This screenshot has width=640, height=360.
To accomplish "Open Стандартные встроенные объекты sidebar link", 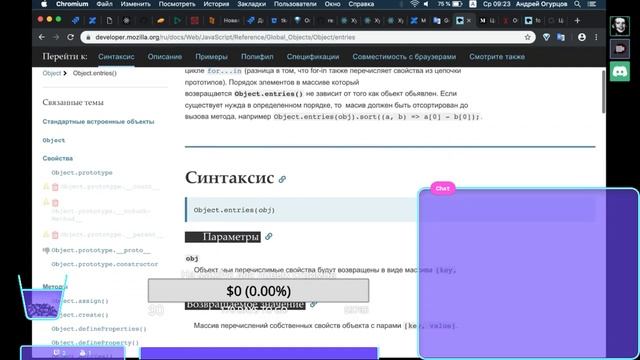I will coord(98,122).
